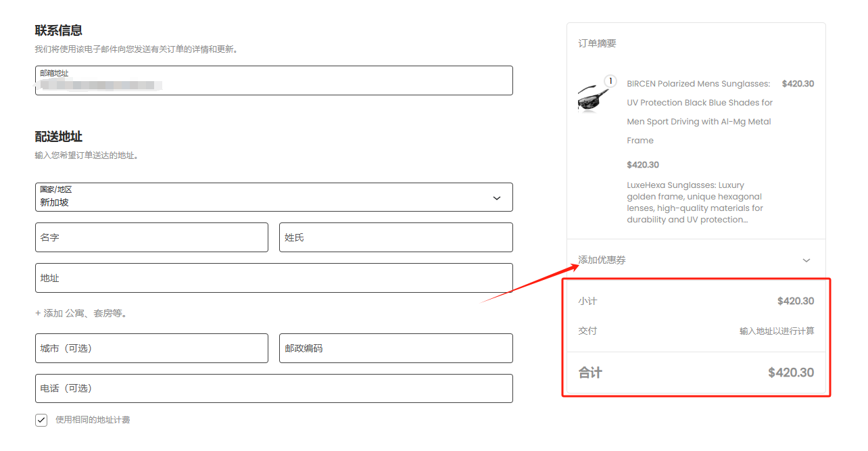
Task: Select the 电话(可选) phone field
Action: click(x=273, y=388)
